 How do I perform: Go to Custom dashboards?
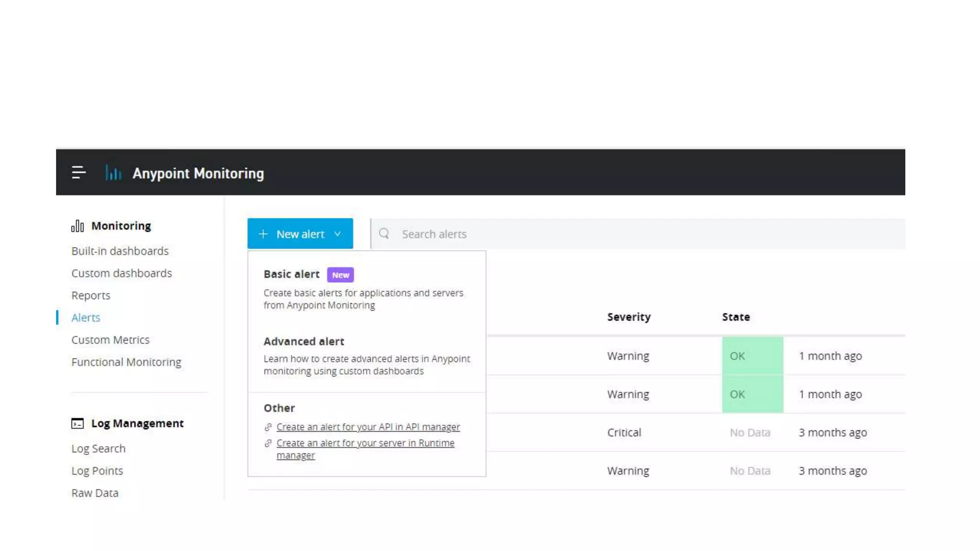coord(122,273)
